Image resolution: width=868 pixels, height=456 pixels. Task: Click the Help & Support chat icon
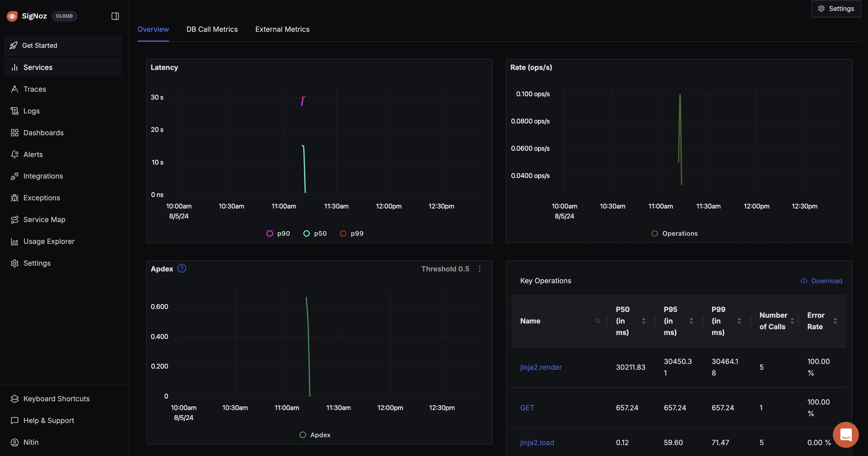pyautogui.click(x=15, y=420)
